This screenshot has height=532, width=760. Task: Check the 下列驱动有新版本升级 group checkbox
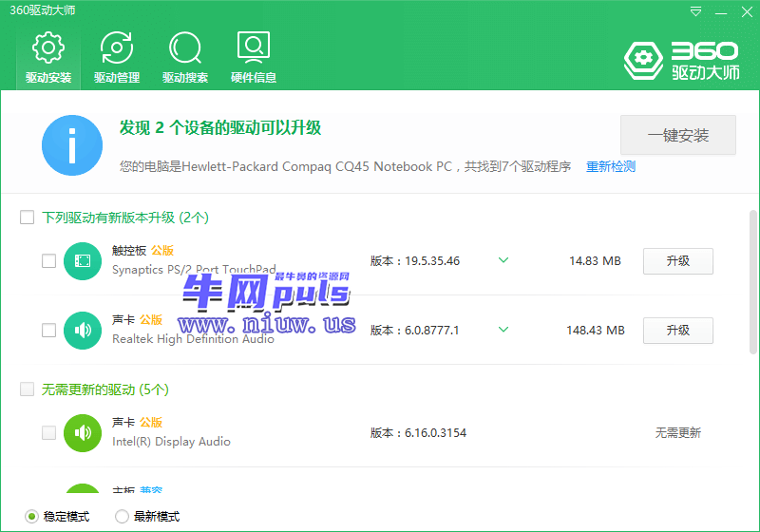(x=28, y=217)
